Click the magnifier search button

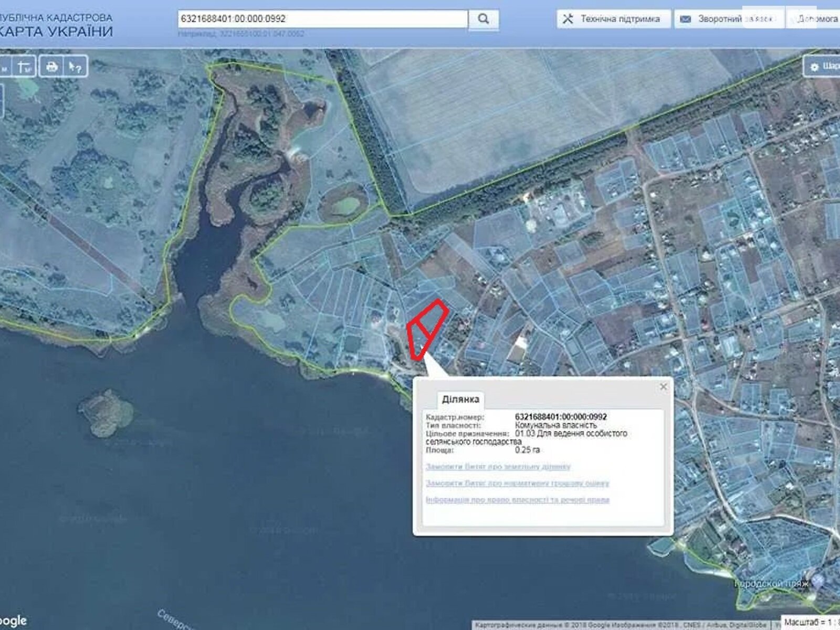(484, 19)
